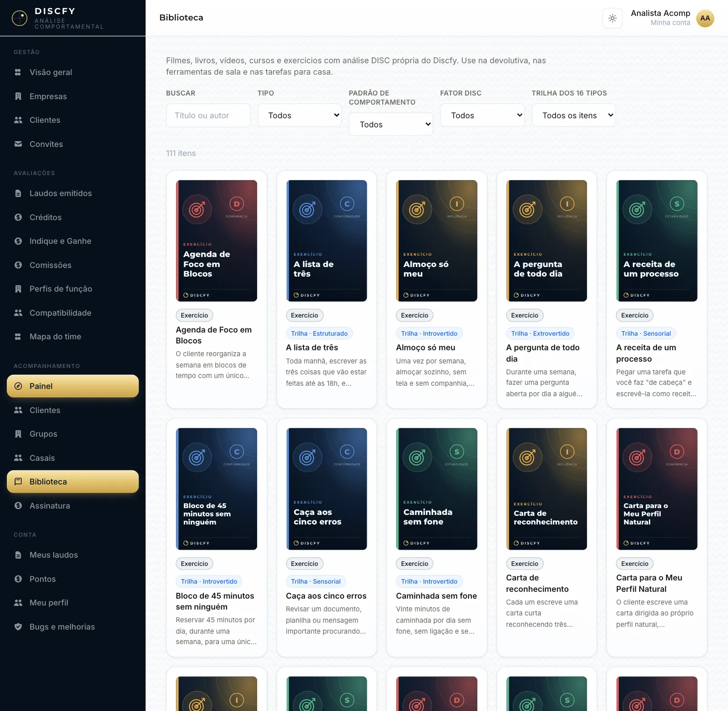The height and width of the screenshot is (711, 728).
Task: Open the Fator DISC dropdown
Action: click(482, 116)
